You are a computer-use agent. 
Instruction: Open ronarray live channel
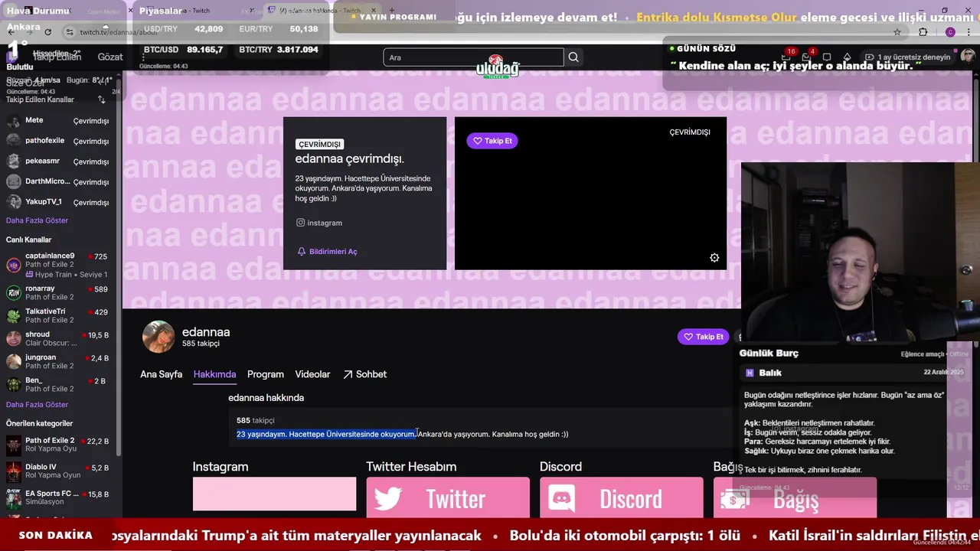pyautogui.click(x=60, y=293)
